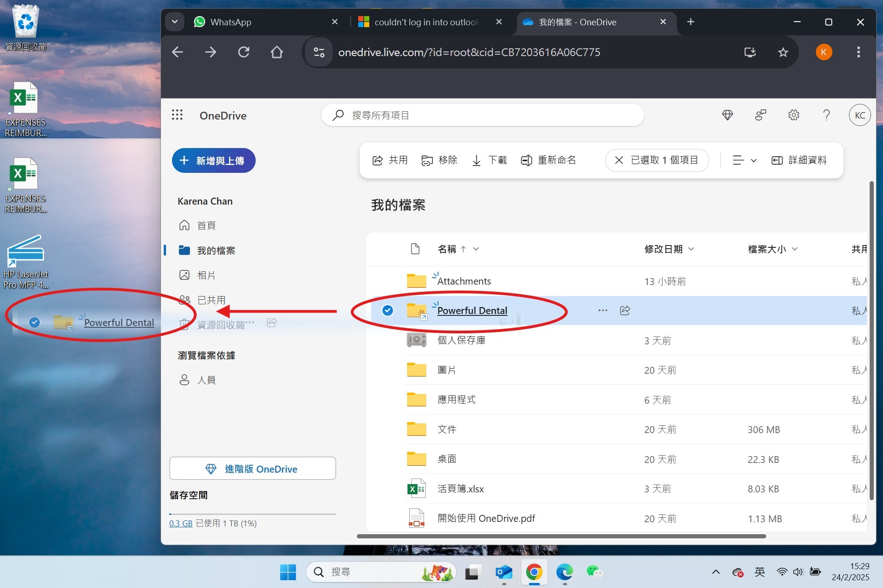This screenshot has height=588, width=883.
Task: Click 進階版 OneDrive upgrade button
Action: click(x=252, y=468)
